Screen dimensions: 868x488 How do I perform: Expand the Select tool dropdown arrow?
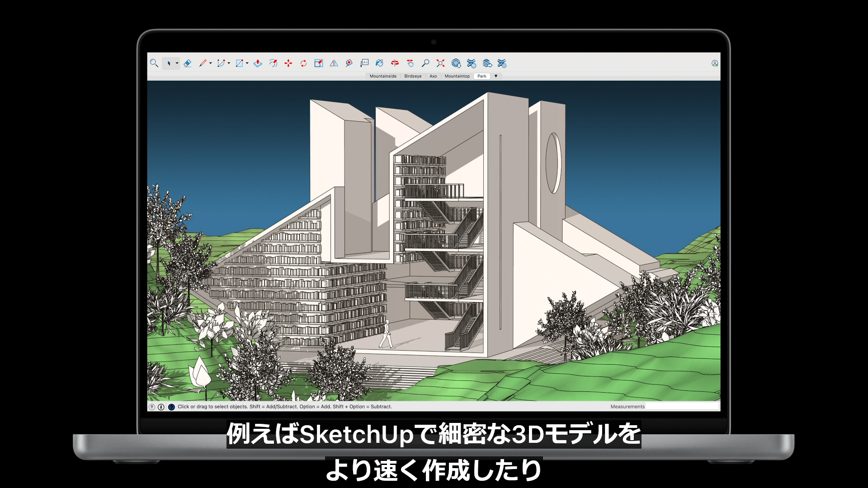tap(177, 63)
